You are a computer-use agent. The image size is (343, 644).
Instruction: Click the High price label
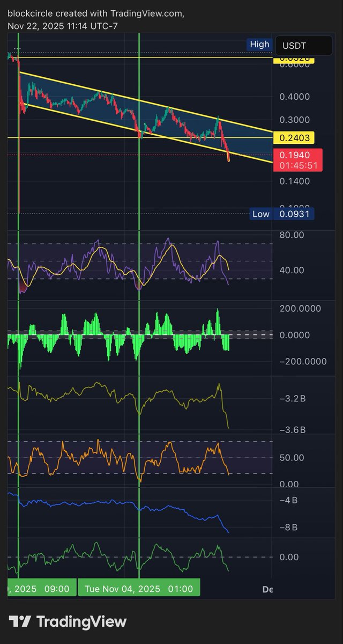(x=259, y=45)
